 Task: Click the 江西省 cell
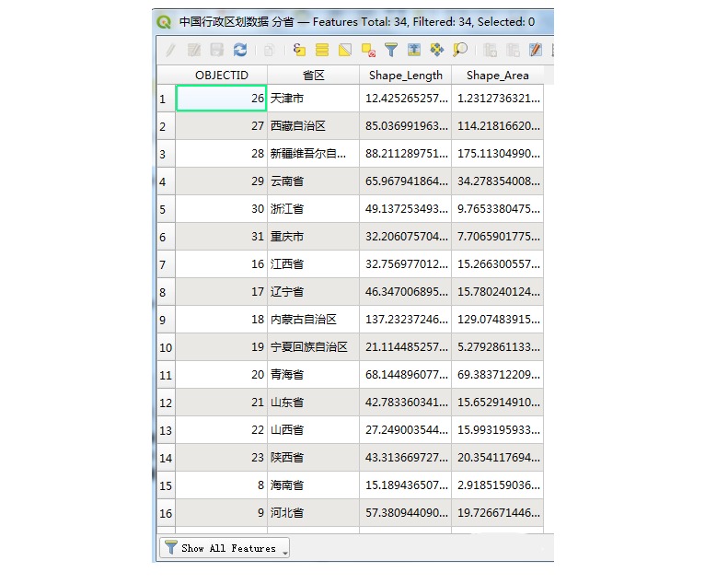(314, 263)
